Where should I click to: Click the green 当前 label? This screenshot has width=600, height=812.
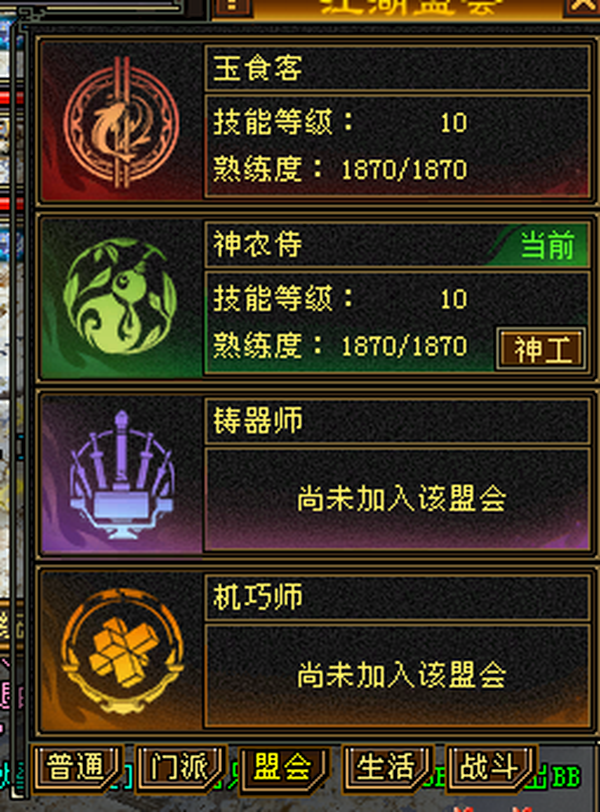548,245
